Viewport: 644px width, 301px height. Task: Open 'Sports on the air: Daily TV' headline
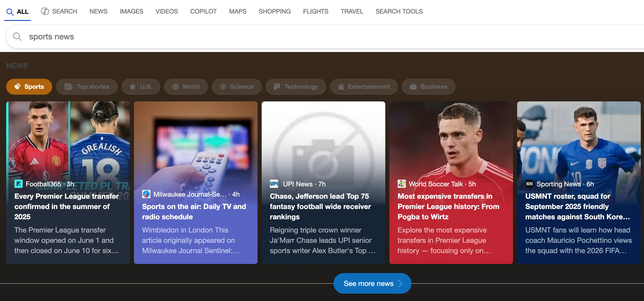(194, 212)
